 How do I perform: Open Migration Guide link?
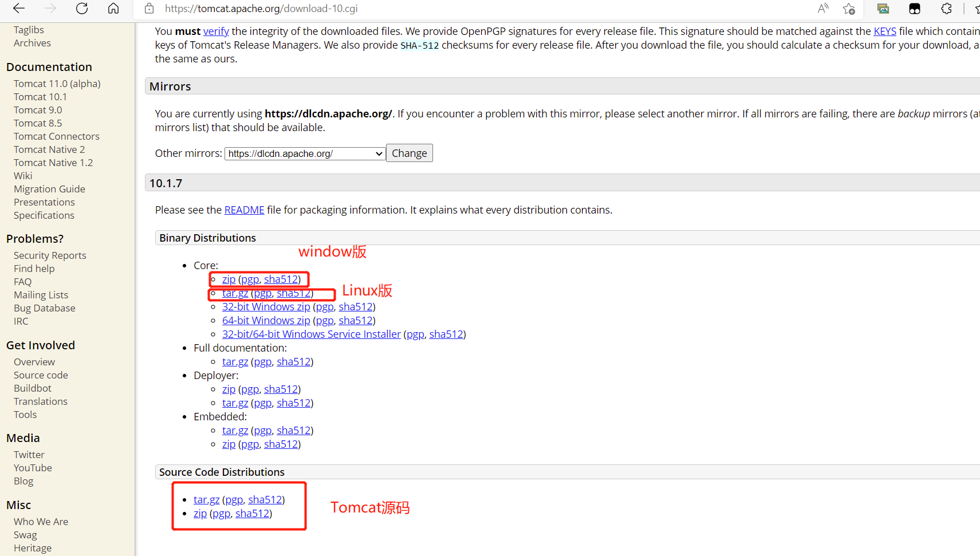point(49,189)
